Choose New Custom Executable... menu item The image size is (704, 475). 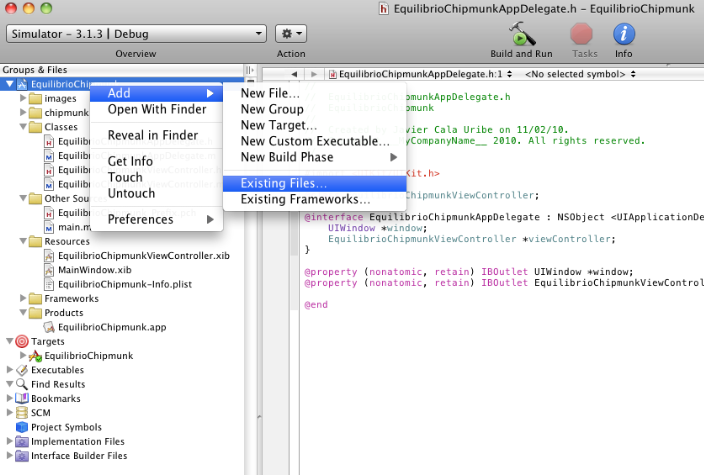pyautogui.click(x=315, y=141)
